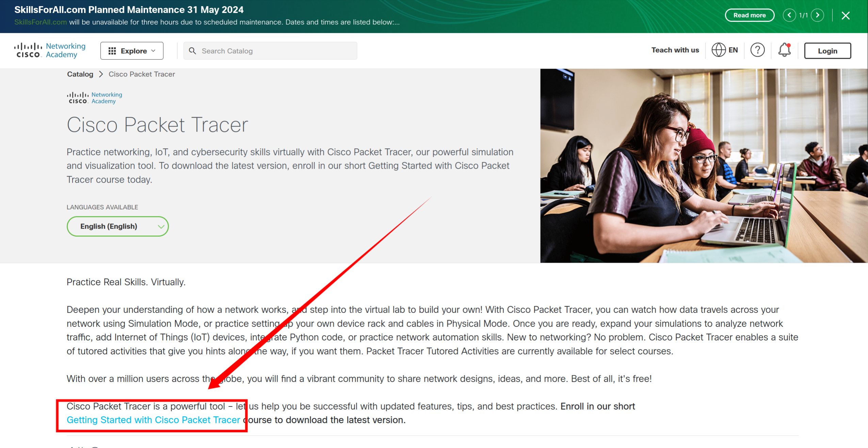Click the Catalog breadcrumb link

tap(80, 74)
